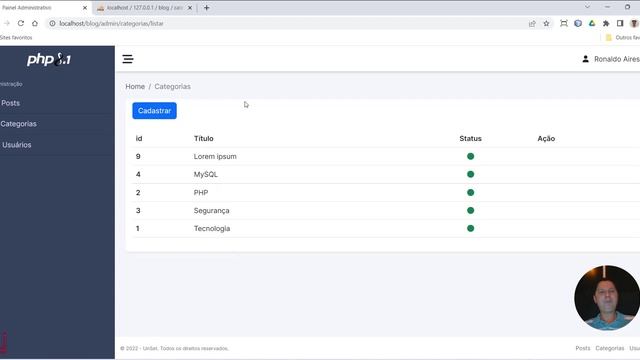Go to Home breadcrumb link
The image size is (640, 360).
pos(135,87)
